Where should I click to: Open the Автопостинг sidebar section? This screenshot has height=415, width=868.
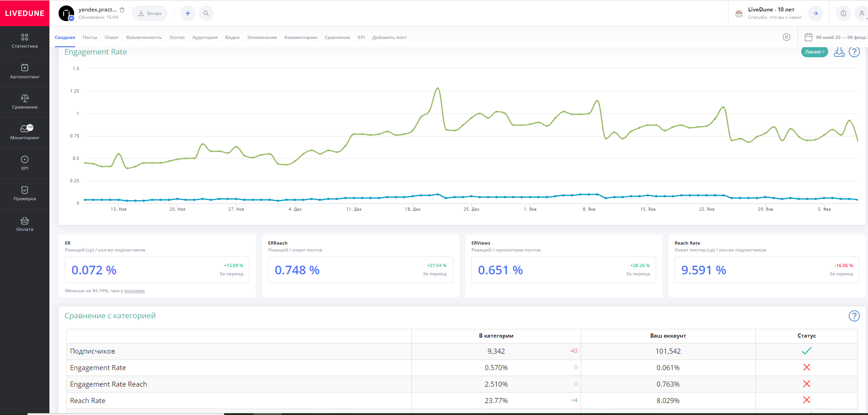point(25,71)
